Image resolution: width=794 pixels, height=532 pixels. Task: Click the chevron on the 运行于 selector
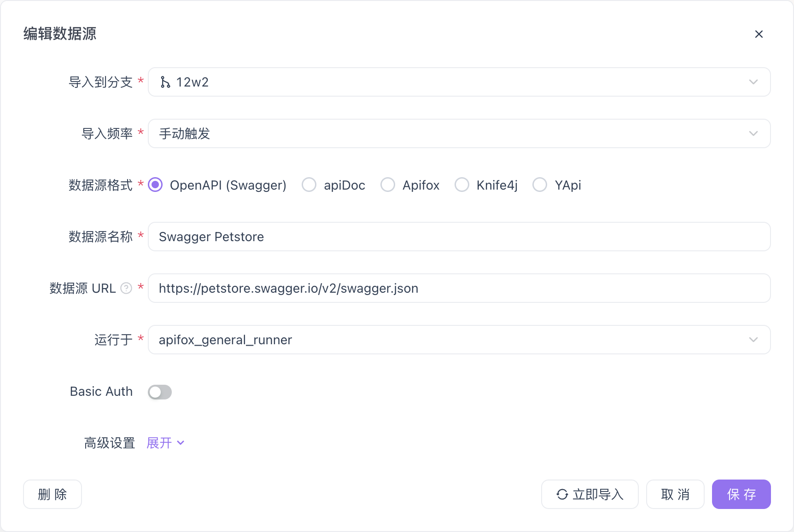753,340
